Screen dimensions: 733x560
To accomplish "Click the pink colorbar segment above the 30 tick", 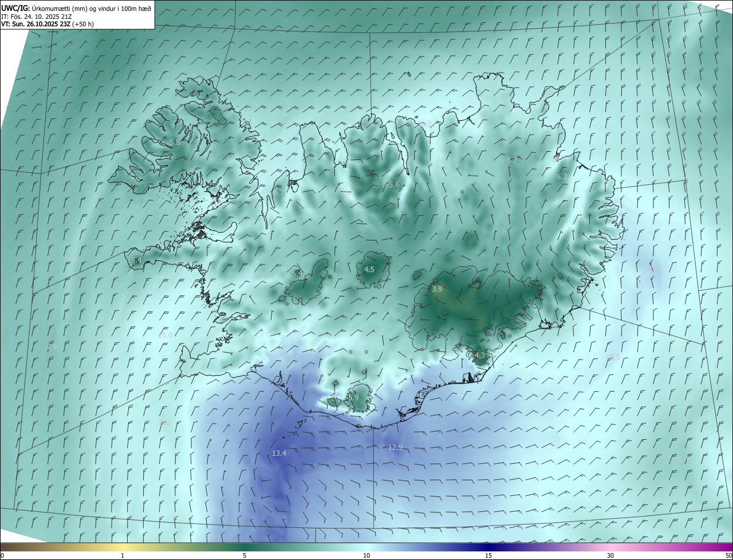I will (x=610, y=547).
